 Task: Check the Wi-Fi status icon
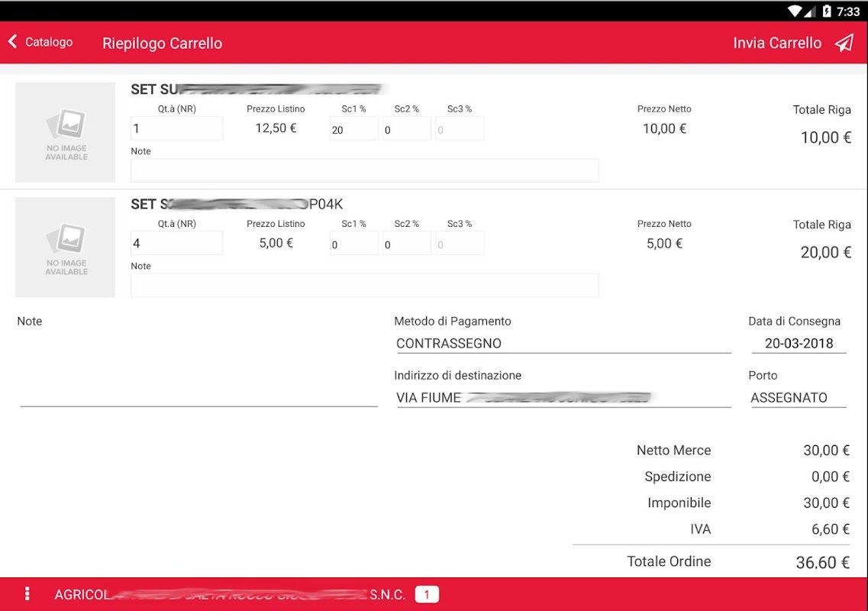(x=795, y=11)
